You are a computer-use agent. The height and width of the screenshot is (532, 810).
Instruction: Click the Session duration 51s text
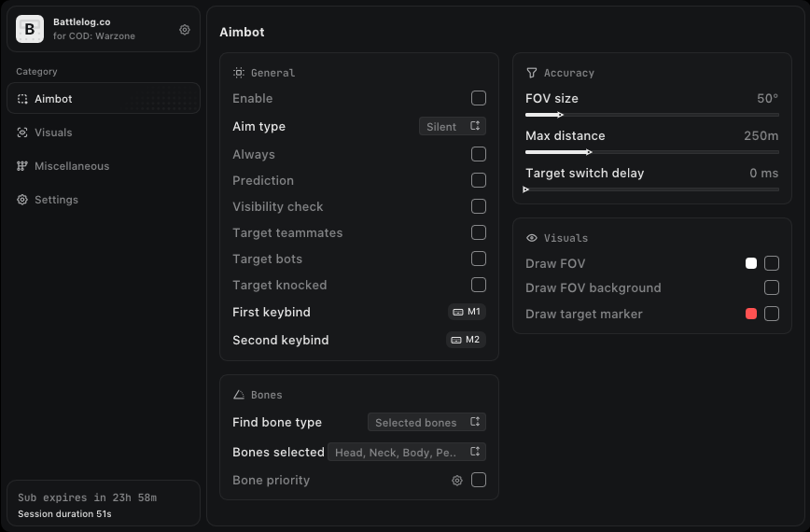coord(64,514)
